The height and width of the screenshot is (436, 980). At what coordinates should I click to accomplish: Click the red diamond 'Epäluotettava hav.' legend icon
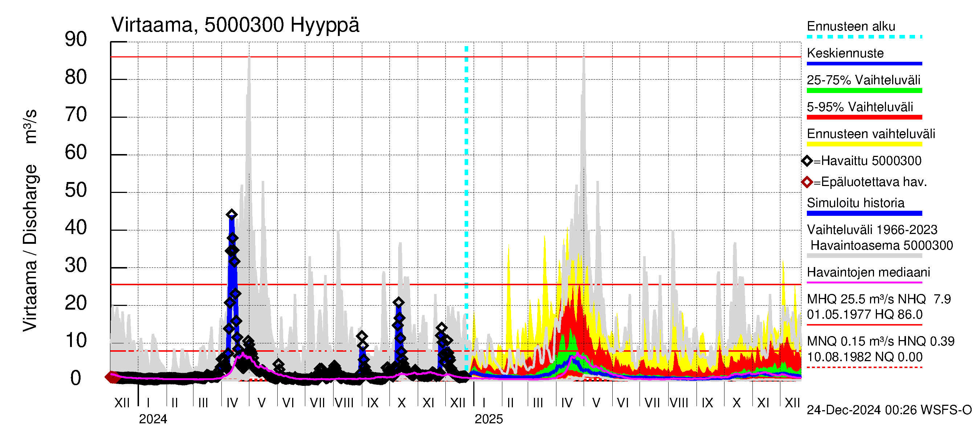click(807, 182)
